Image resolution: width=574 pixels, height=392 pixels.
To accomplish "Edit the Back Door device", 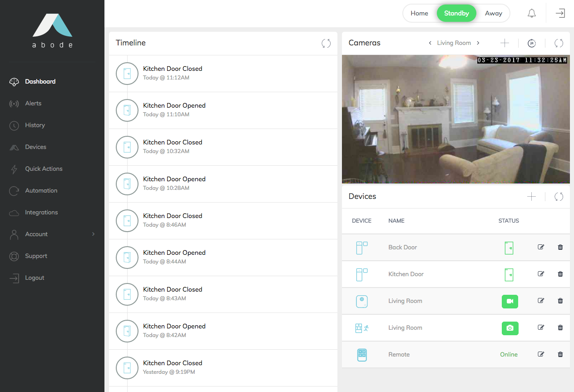I will [x=541, y=247].
